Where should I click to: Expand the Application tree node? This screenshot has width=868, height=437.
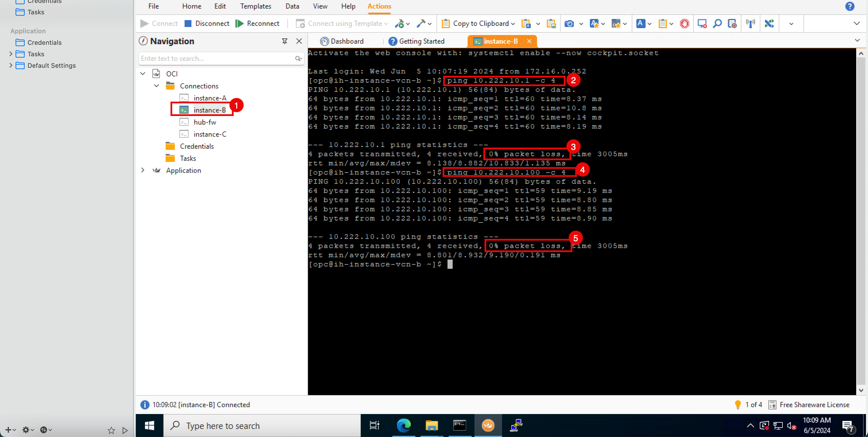click(x=144, y=170)
